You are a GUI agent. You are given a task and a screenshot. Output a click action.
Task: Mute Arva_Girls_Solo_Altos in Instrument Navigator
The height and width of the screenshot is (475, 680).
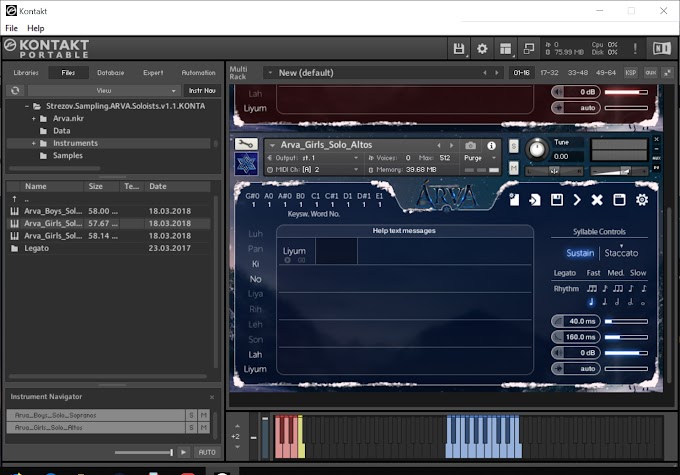(203, 428)
